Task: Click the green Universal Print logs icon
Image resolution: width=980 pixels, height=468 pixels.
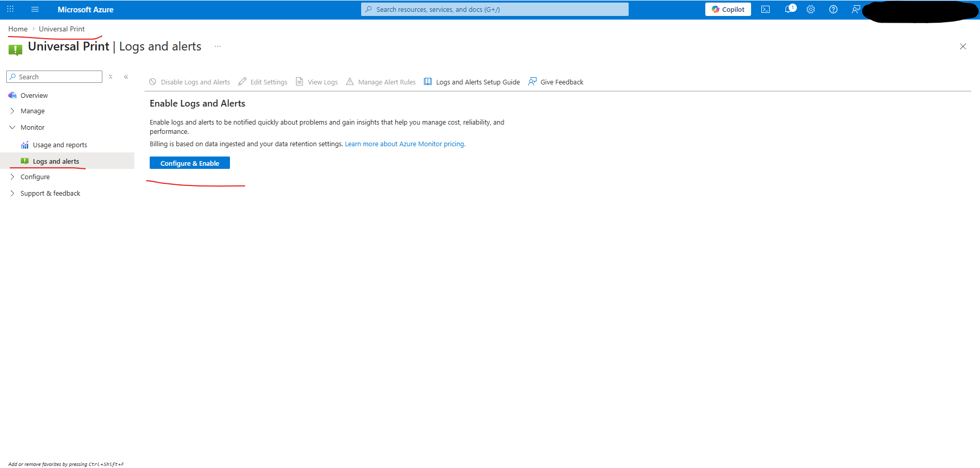Action: pos(15,50)
